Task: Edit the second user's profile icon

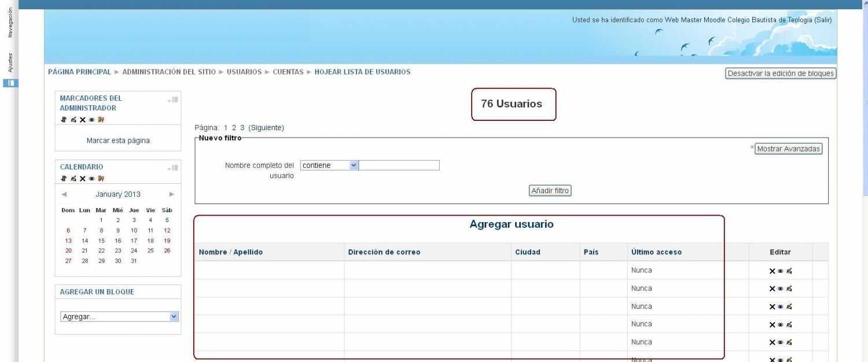Action: (x=789, y=289)
